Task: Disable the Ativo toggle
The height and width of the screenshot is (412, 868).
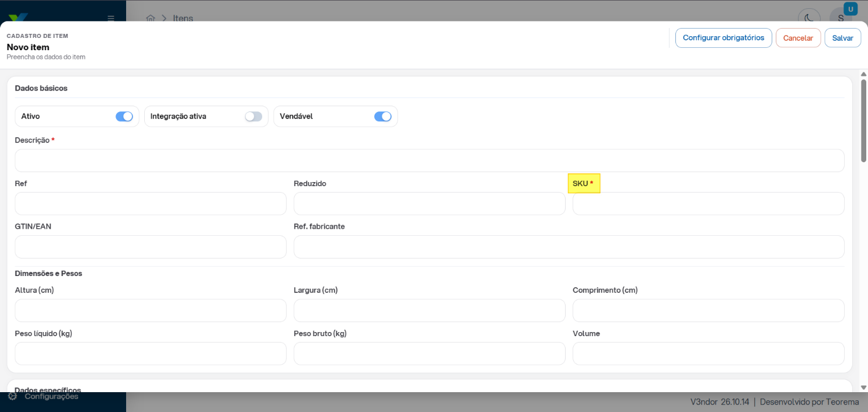Action: click(x=124, y=116)
